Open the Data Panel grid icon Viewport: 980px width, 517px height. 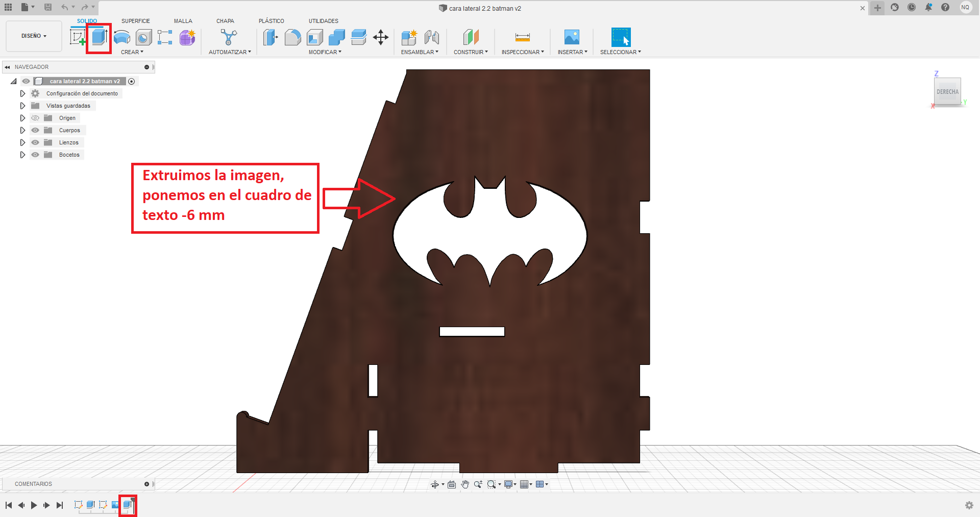8,7
